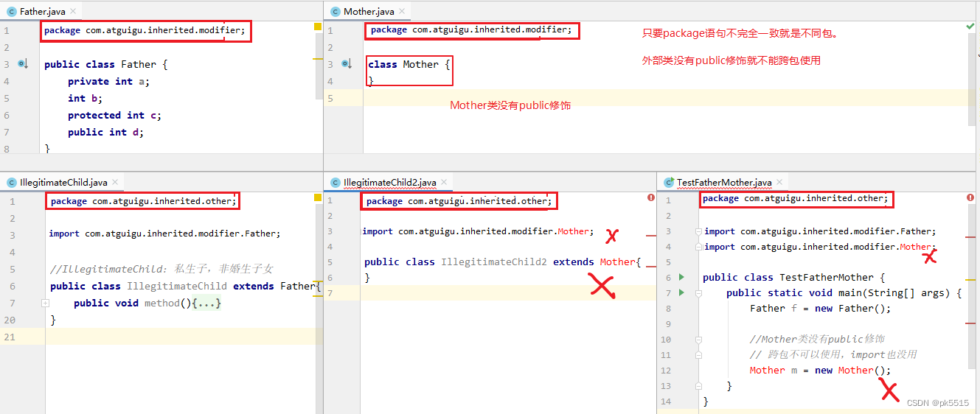Screen dimensions: 980x414
Task: Click the package statement in TestFatherMother.java
Action: [796, 198]
